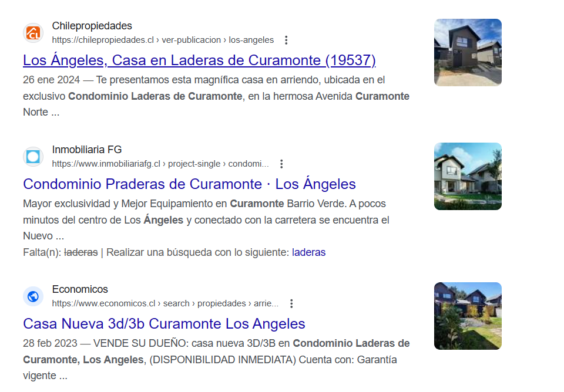Click the Chilepropiedades site favicon
Screen dimensions: 564x392
(x=33, y=33)
